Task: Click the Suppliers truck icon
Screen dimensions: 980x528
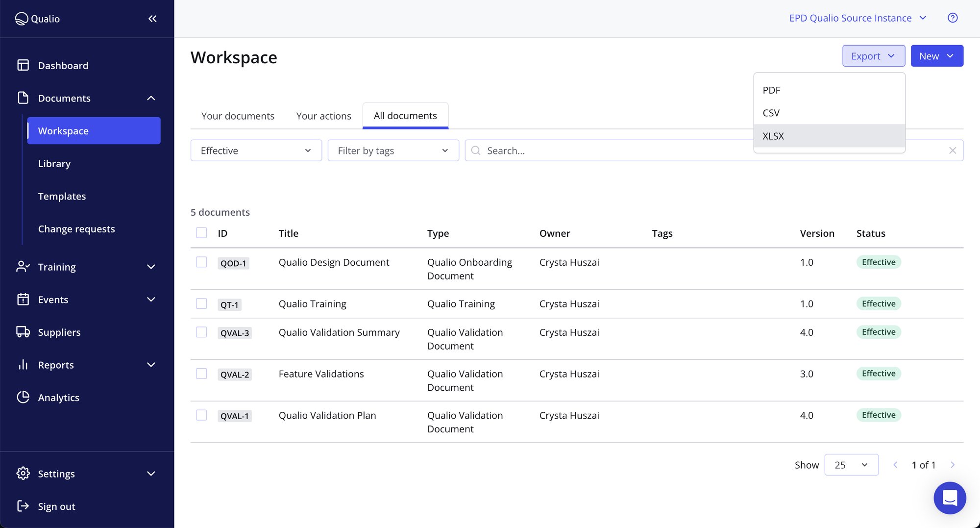Action: [x=23, y=332]
